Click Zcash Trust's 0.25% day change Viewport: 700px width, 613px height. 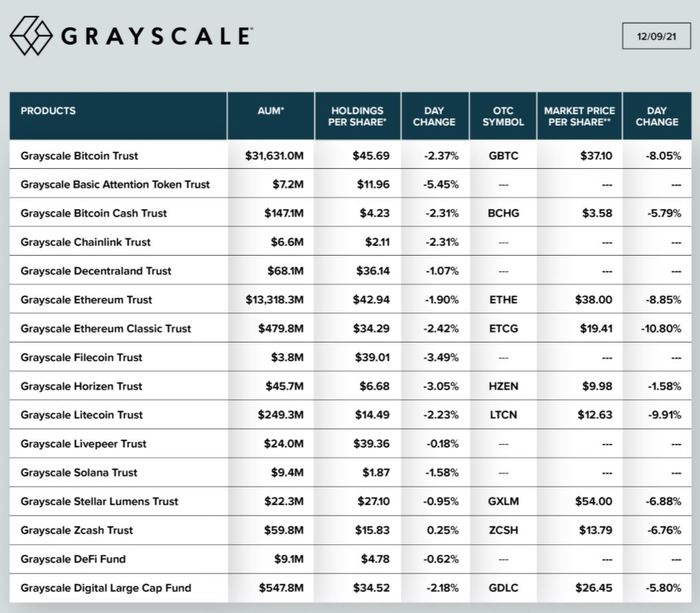(x=443, y=530)
